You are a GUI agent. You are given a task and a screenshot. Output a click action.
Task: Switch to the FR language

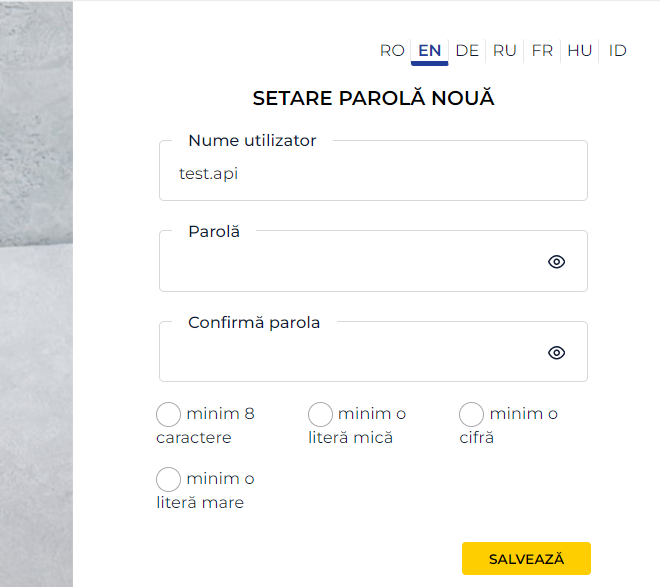tap(542, 50)
